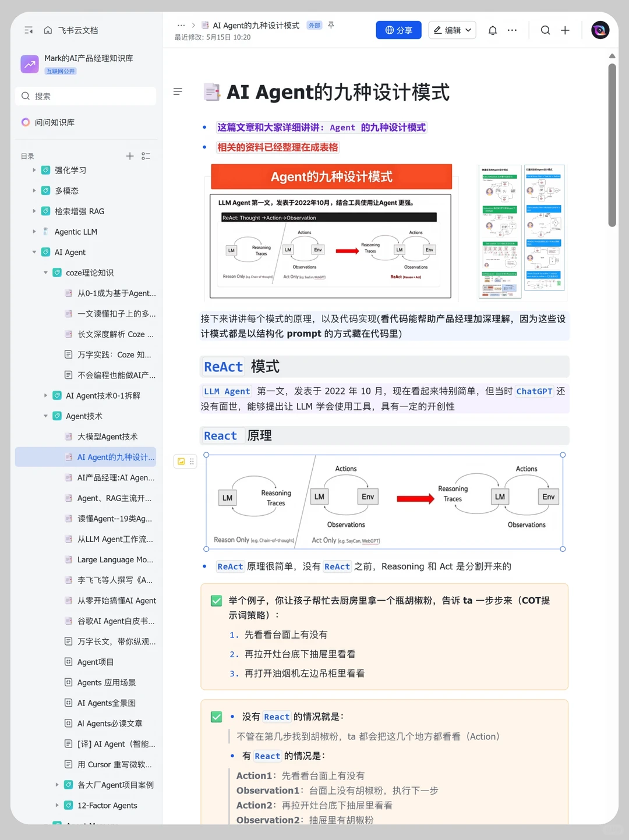Click the 分享 share button

398,30
